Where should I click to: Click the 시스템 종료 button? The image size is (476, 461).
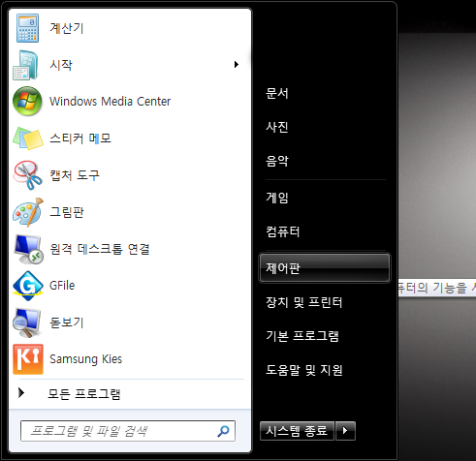point(297,431)
